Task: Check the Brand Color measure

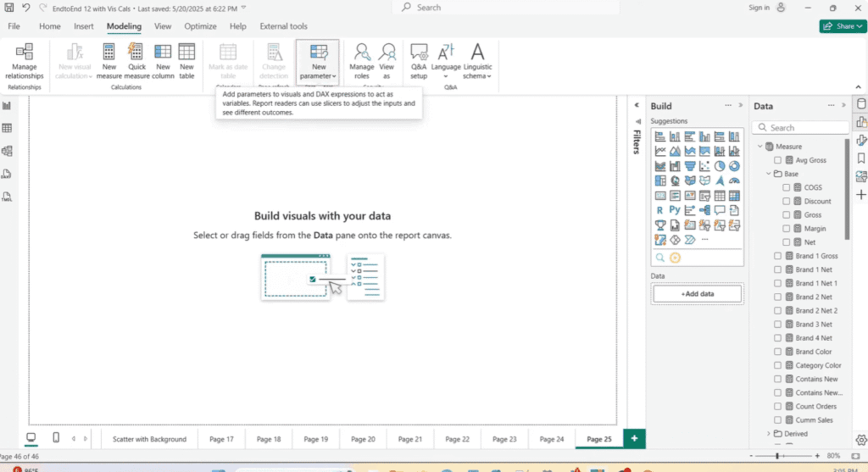Action: point(778,352)
